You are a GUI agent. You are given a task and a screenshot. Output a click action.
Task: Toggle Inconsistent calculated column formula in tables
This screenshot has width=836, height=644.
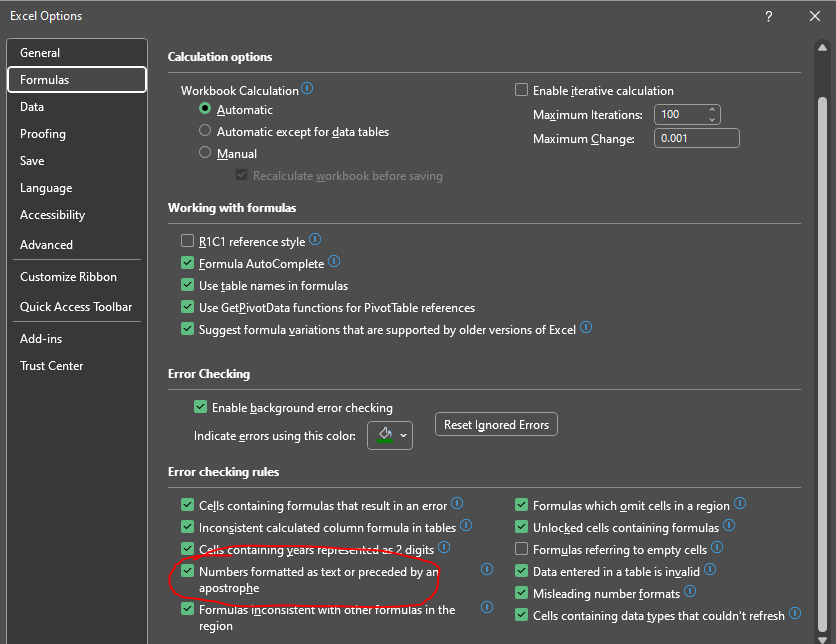tap(187, 527)
